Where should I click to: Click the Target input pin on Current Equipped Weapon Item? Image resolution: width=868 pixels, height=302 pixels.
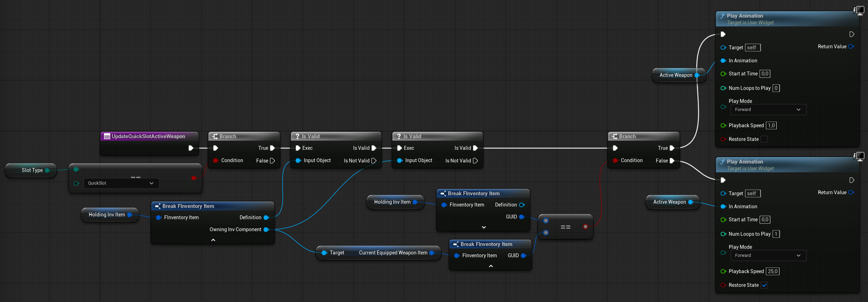point(324,253)
